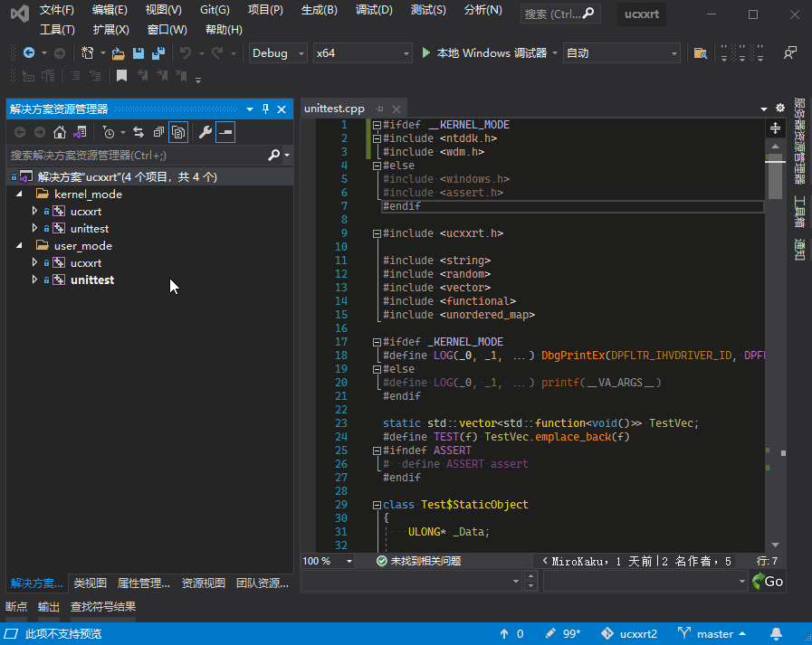Click the Go button
This screenshot has width=812, height=645.
click(x=768, y=582)
